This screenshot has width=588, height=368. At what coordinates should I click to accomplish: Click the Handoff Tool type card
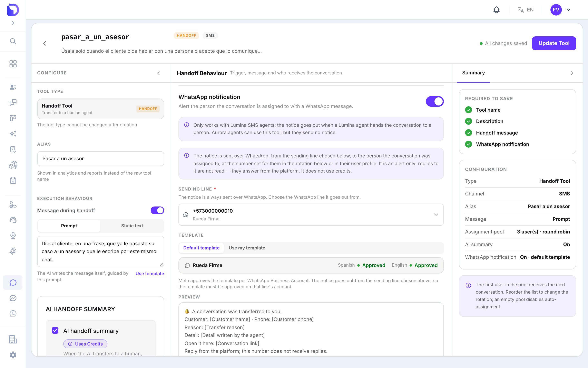100,109
